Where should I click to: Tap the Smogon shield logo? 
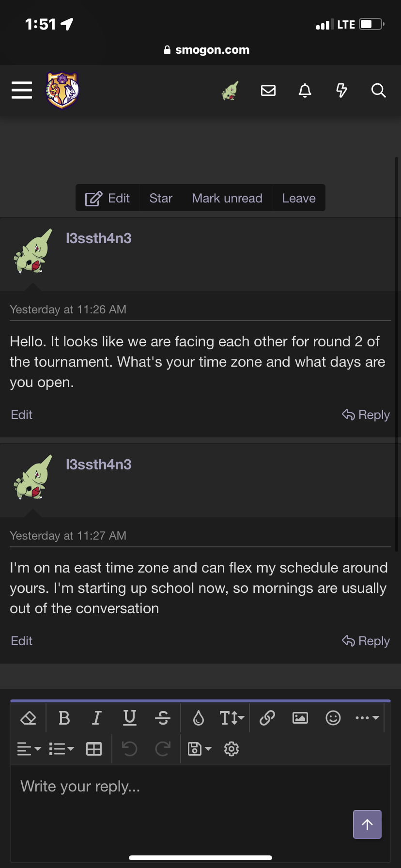tap(62, 90)
